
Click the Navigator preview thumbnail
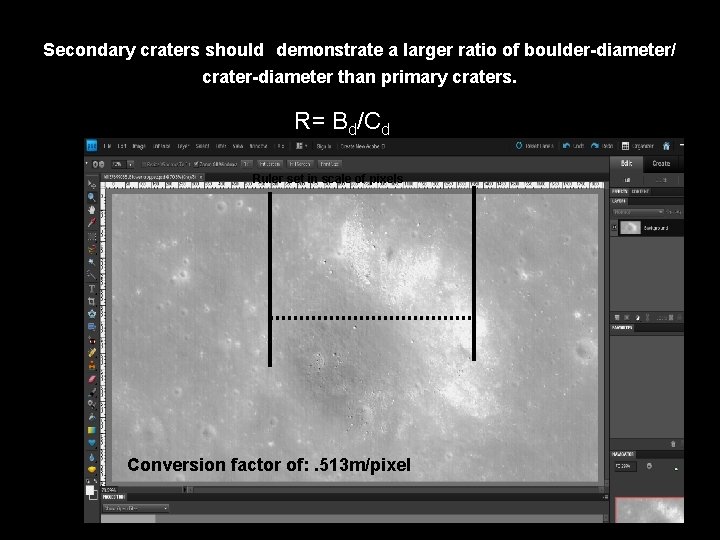click(x=649, y=510)
